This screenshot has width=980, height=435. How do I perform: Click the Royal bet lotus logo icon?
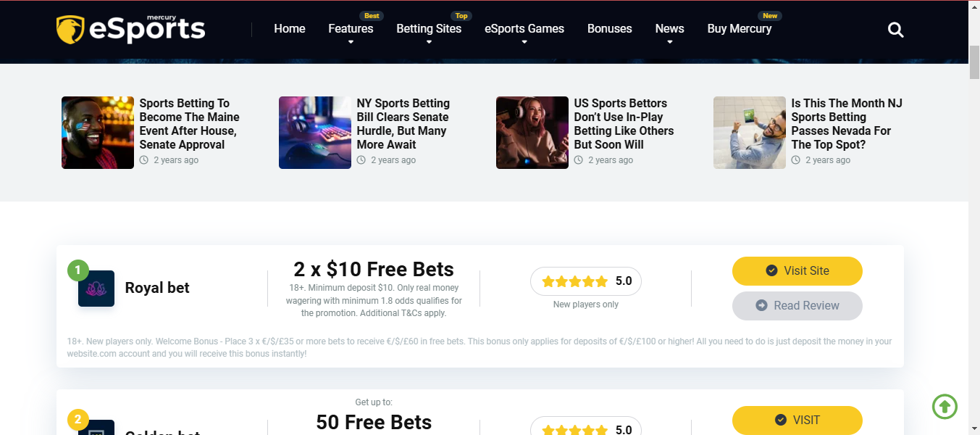point(96,289)
